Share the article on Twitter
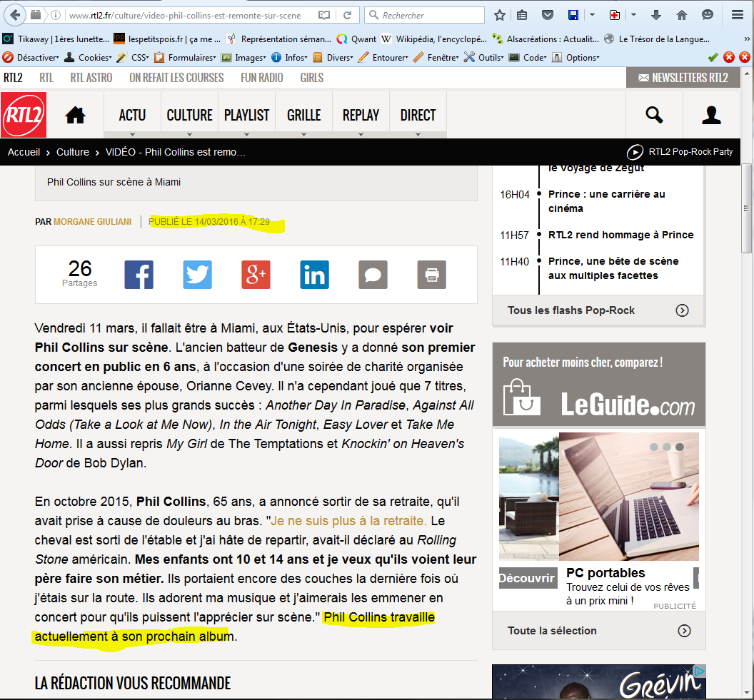 point(198,275)
